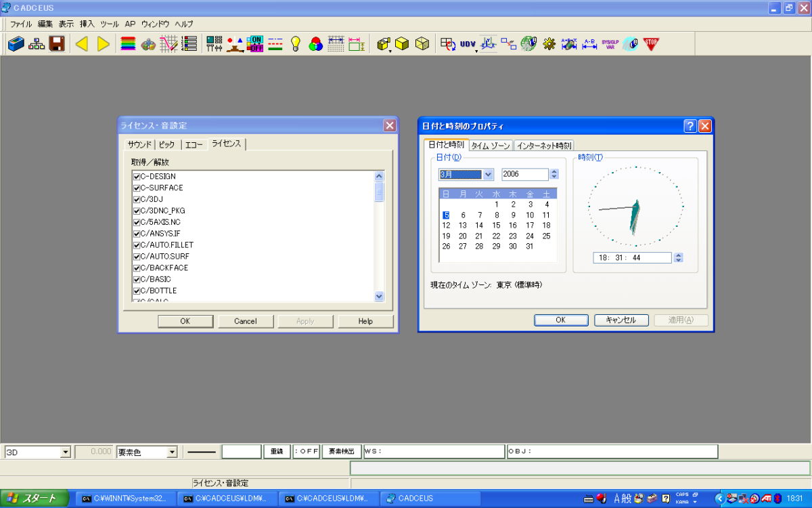Viewport: 812px width, 508px height.
Task: Click the license list scroll up arrow
Action: click(379, 176)
